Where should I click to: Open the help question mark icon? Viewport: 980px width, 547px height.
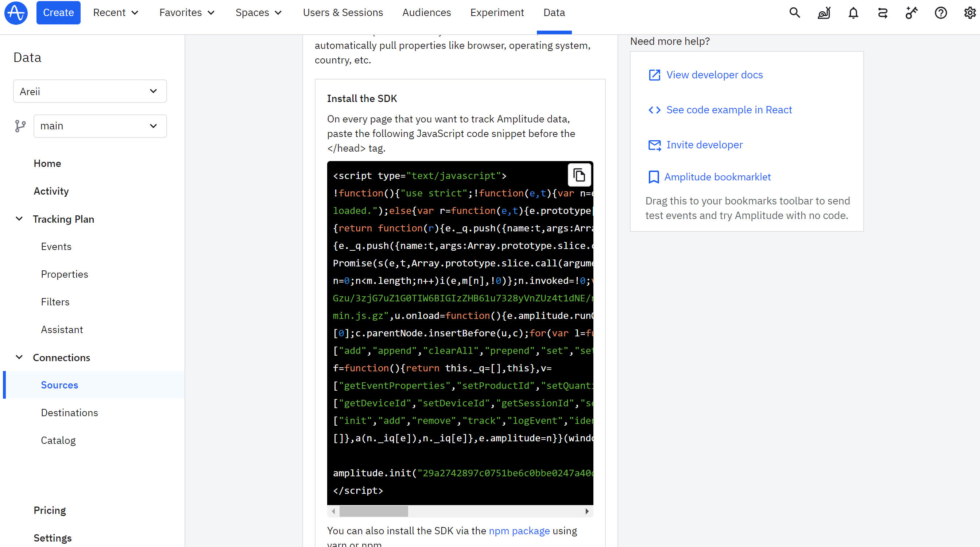[x=941, y=12]
